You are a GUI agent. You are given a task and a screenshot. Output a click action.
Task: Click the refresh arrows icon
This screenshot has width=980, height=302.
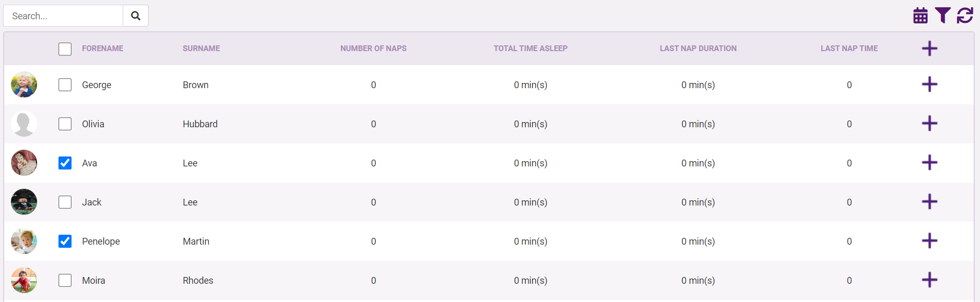point(965,16)
